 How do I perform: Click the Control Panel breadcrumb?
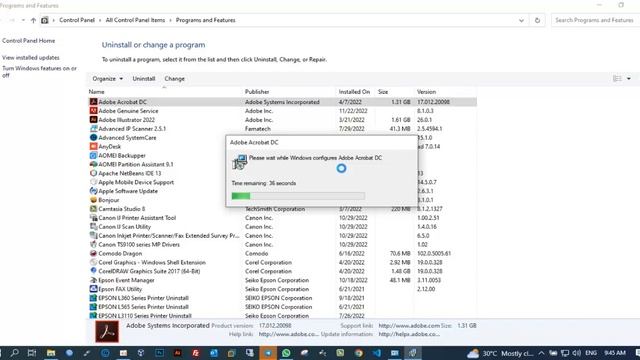click(77, 20)
